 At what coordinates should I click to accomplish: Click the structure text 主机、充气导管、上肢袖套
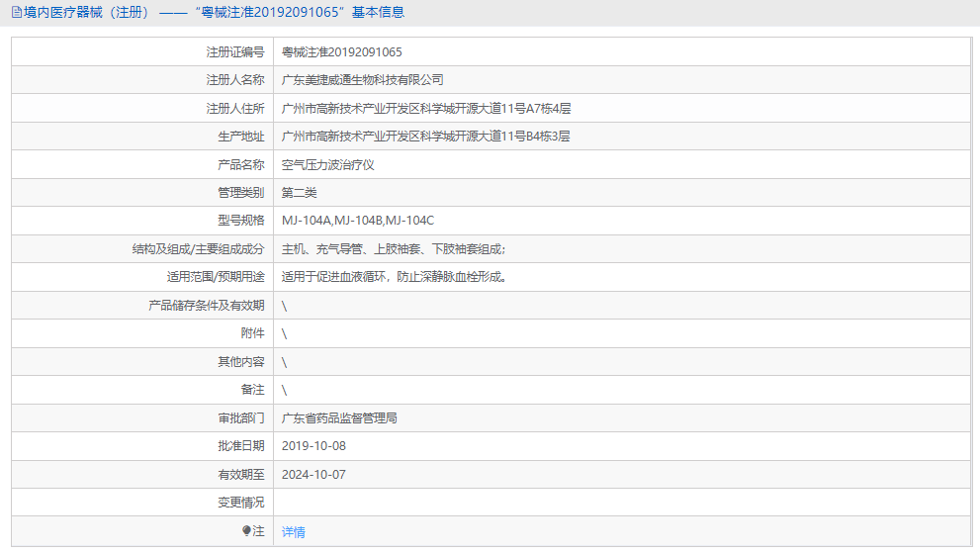(x=351, y=249)
